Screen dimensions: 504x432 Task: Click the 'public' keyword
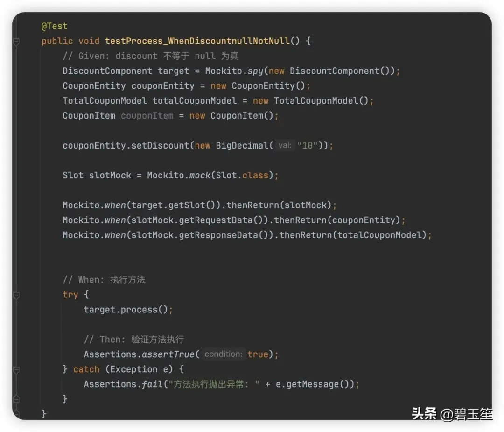57,41
